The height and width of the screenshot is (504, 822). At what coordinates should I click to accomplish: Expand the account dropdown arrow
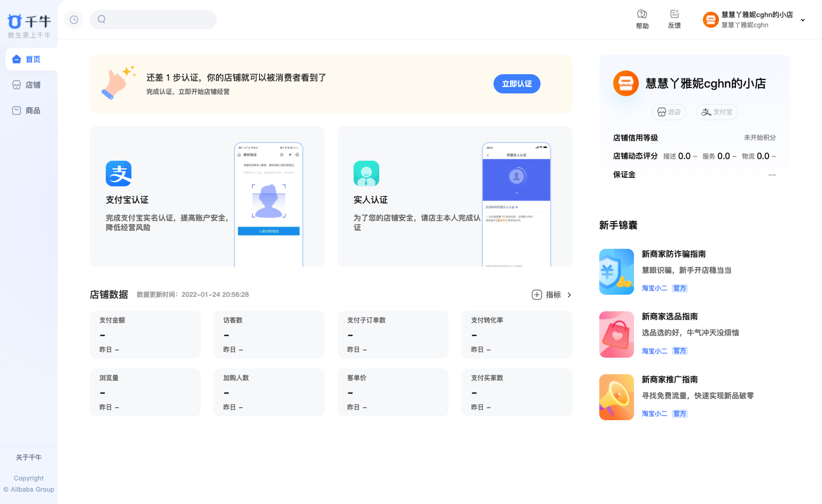(x=802, y=20)
